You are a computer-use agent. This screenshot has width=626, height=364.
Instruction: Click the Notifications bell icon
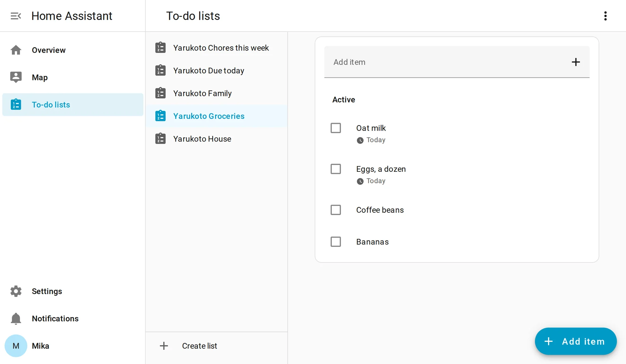click(16, 318)
